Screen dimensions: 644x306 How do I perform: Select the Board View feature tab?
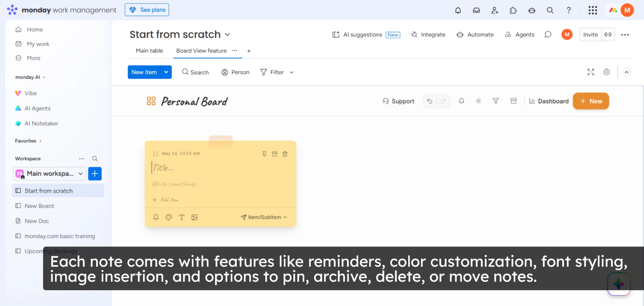201,51
